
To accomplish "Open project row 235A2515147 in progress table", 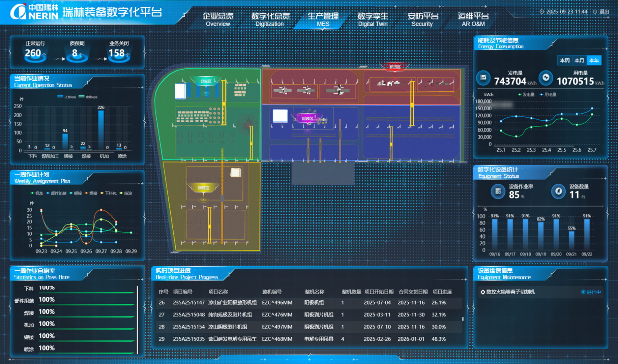I will point(188,303).
